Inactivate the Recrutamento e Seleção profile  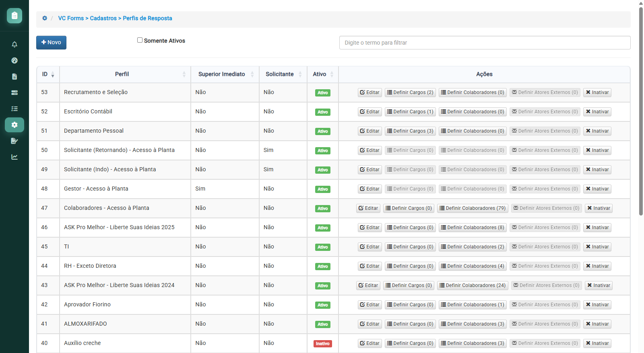pos(597,92)
